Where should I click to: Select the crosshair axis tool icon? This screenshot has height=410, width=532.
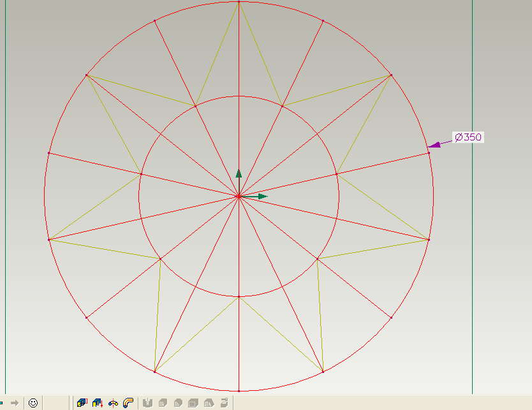point(113,402)
